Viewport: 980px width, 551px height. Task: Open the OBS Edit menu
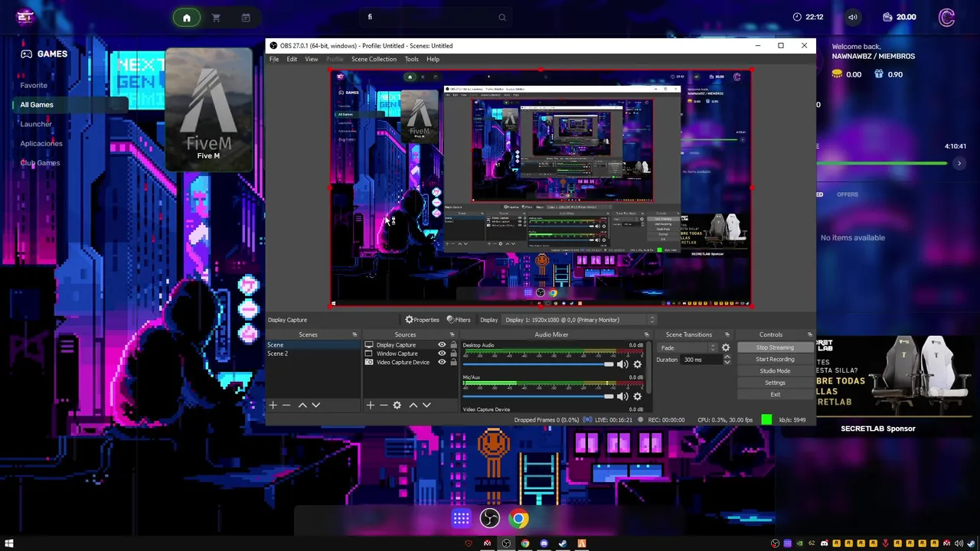click(x=292, y=59)
